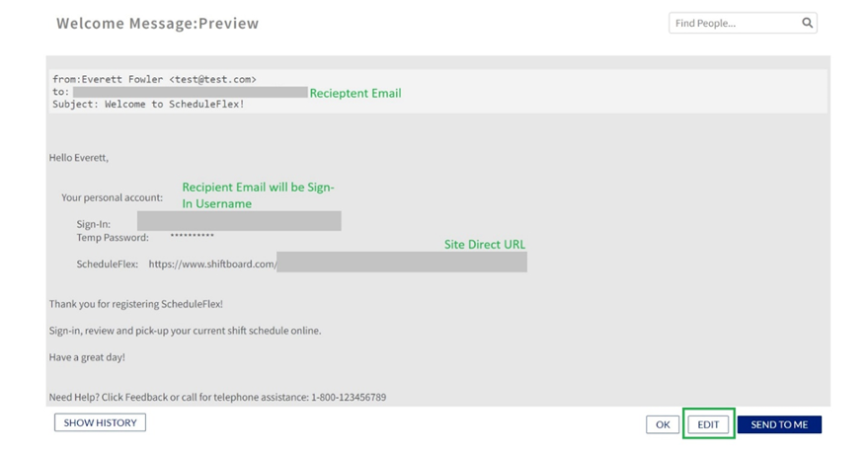
Task: Click the masked temp password asterisks
Action: [193, 236]
